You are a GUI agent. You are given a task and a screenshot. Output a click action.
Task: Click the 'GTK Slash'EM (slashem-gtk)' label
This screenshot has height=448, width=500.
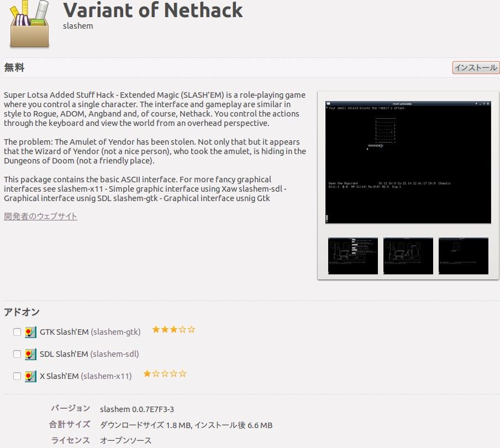(90, 332)
